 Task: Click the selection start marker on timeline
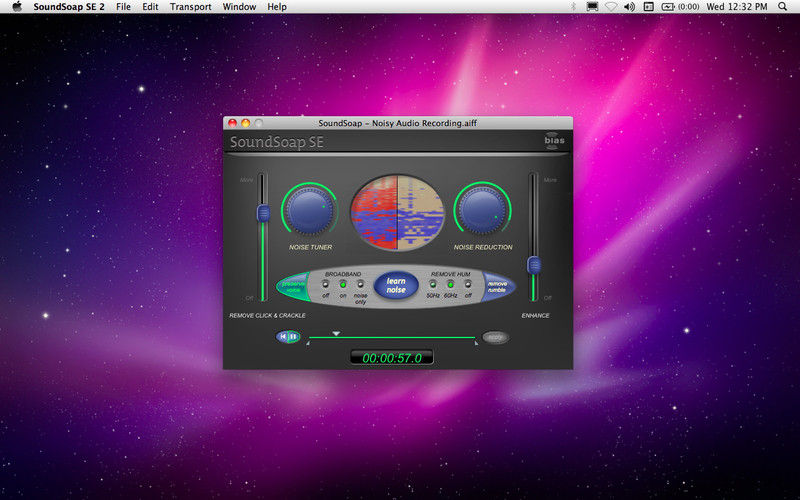(308, 343)
